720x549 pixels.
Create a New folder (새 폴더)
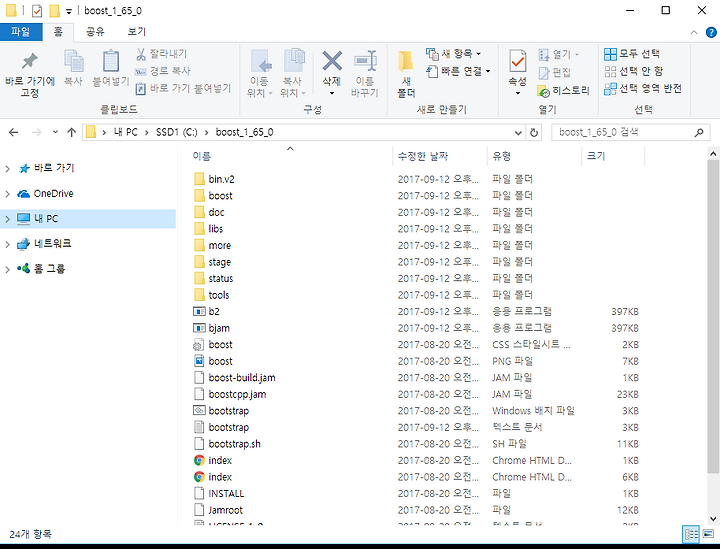(x=406, y=73)
